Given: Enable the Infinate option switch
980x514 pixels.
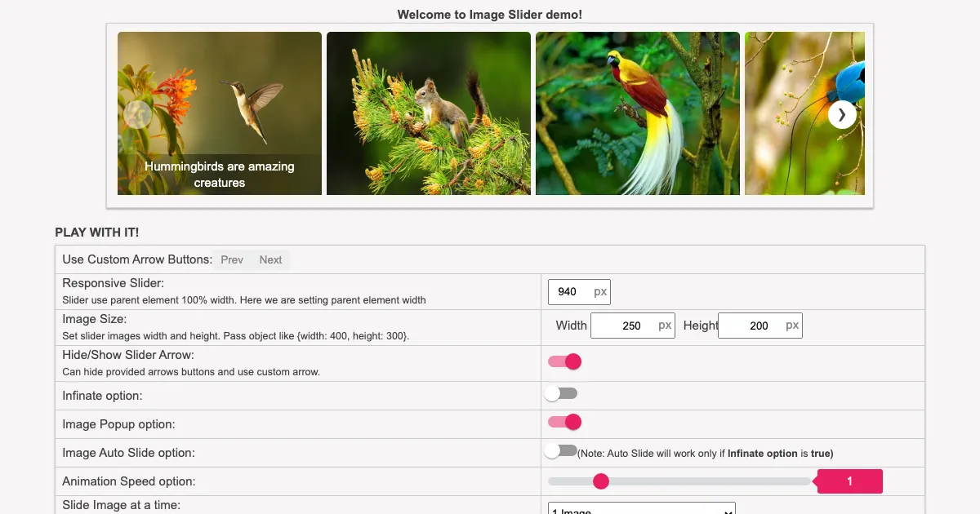Looking at the screenshot, I should point(561,393).
